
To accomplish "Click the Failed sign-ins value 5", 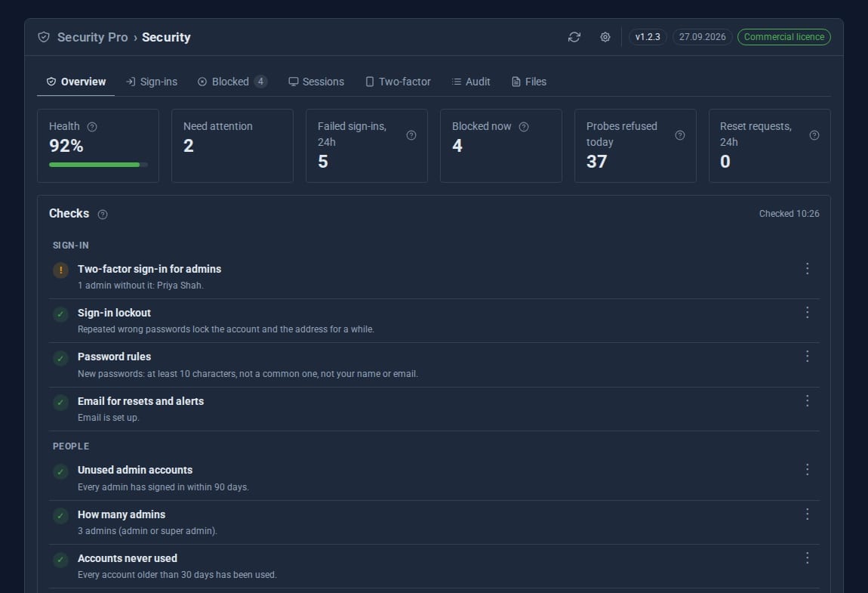I will (323, 162).
